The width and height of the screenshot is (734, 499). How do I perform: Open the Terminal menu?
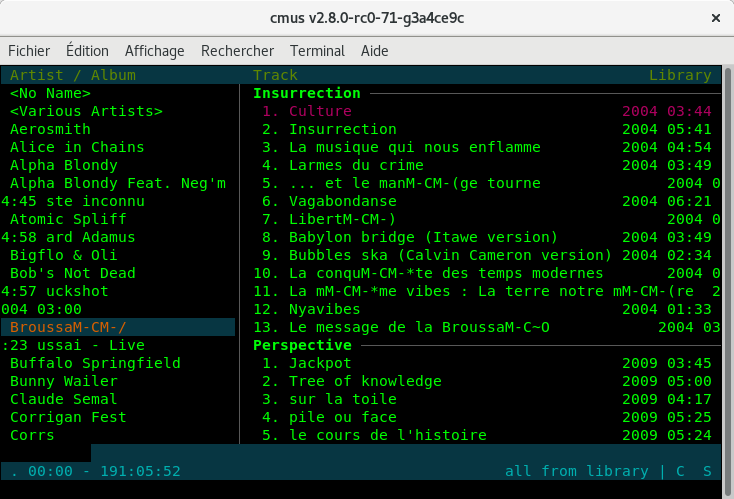point(317,51)
